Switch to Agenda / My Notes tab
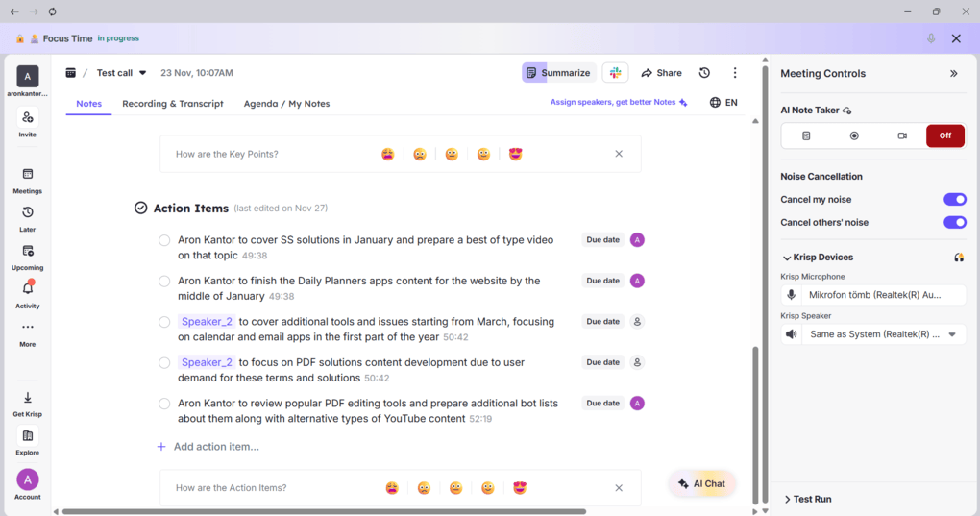The width and height of the screenshot is (980, 516). pos(287,104)
